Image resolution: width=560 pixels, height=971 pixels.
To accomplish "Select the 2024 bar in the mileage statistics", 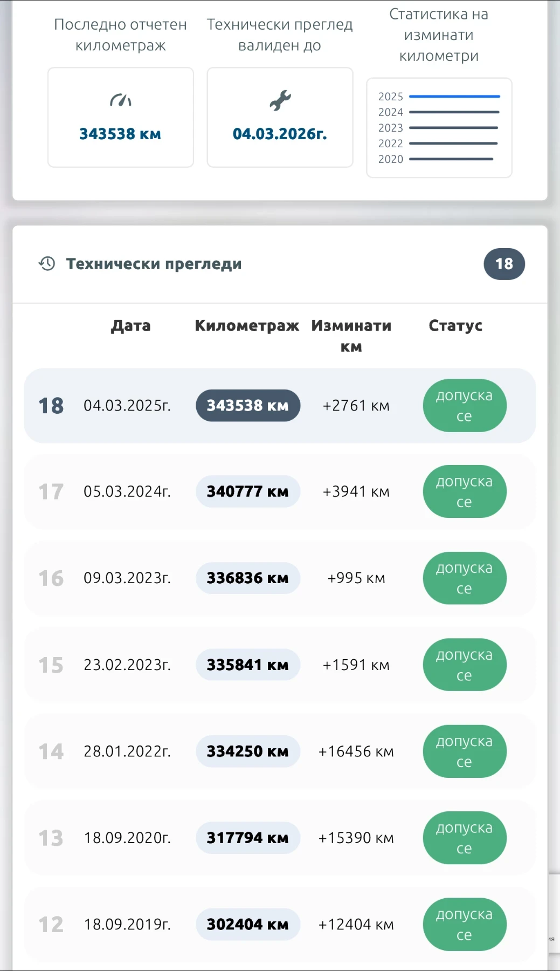I will click(454, 112).
